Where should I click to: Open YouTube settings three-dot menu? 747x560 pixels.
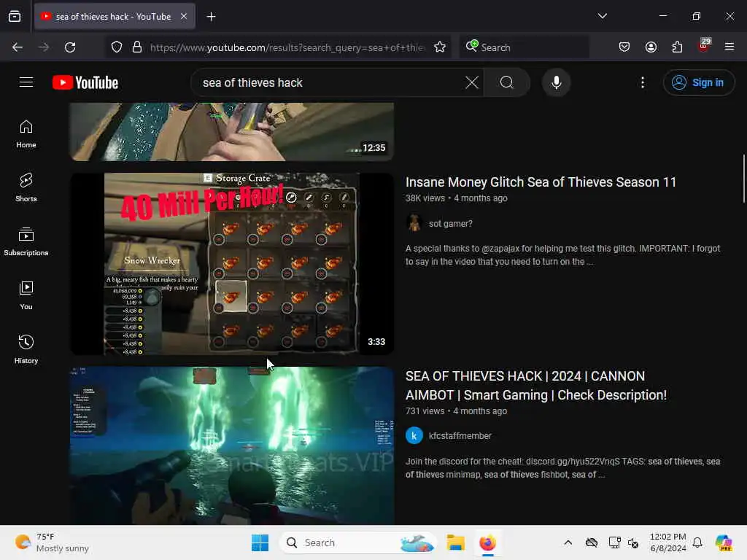pyautogui.click(x=643, y=82)
